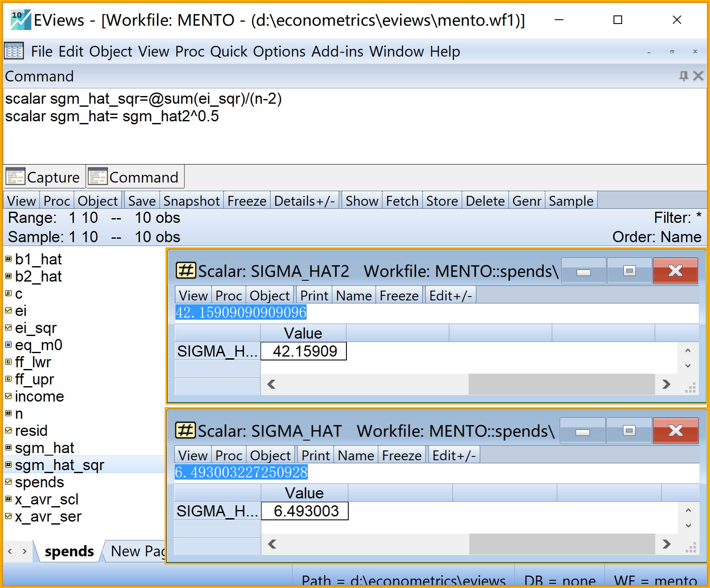Image resolution: width=710 pixels, height=588 pixels.
Task: Toggle Edit+/- in SIGMA_HAT2 window
Action: [450, 296]
